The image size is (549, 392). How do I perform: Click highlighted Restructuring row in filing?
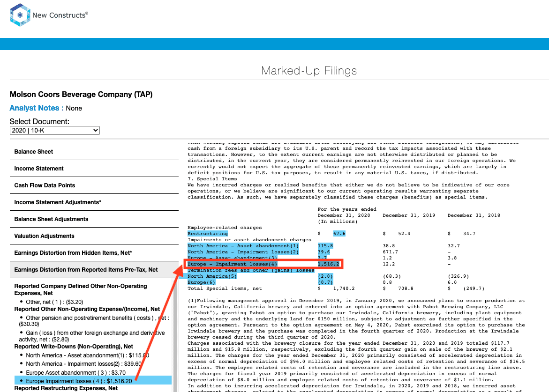[208, 234]
